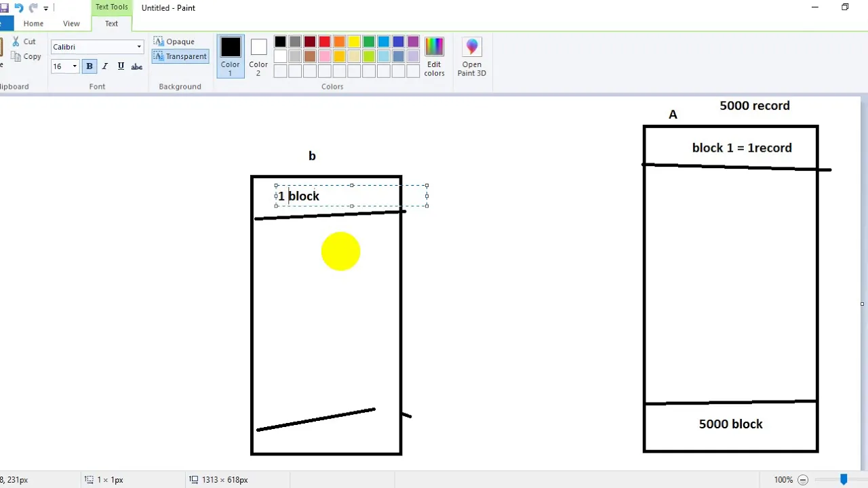Viewport: 868px width, 488px height.
Task: Minimize the Paint window
Action: (x=814, y=7)
